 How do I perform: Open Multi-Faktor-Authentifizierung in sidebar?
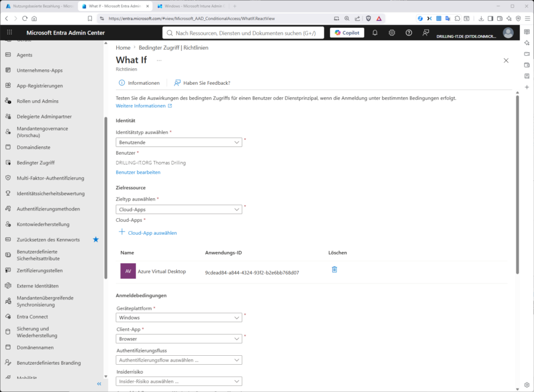pos(50,178)
